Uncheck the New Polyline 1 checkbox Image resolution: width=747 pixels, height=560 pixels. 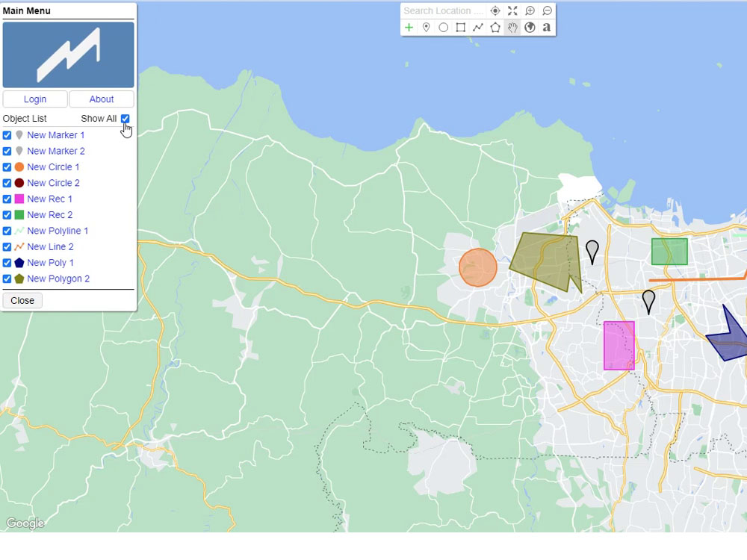tap(7, 231)
